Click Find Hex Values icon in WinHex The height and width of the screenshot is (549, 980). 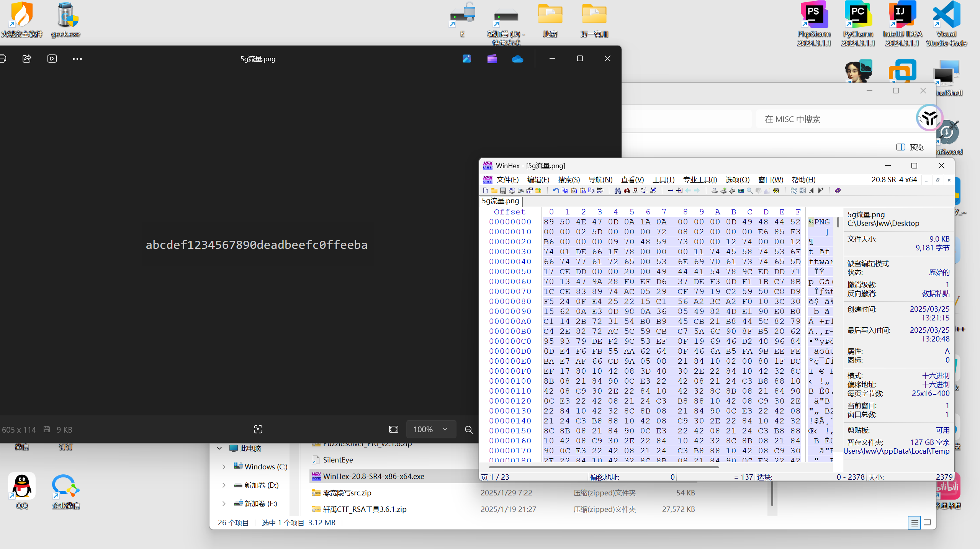(635, 191)
